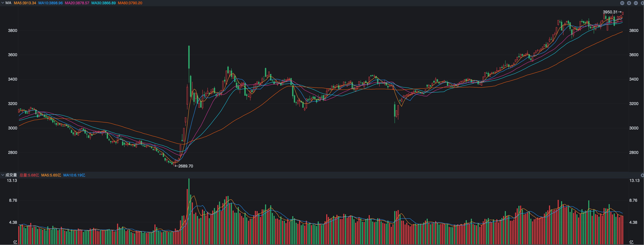Click the volume MA10:6.19亿 label
Viewport: 644px width, 245px height.
point(74,175)
